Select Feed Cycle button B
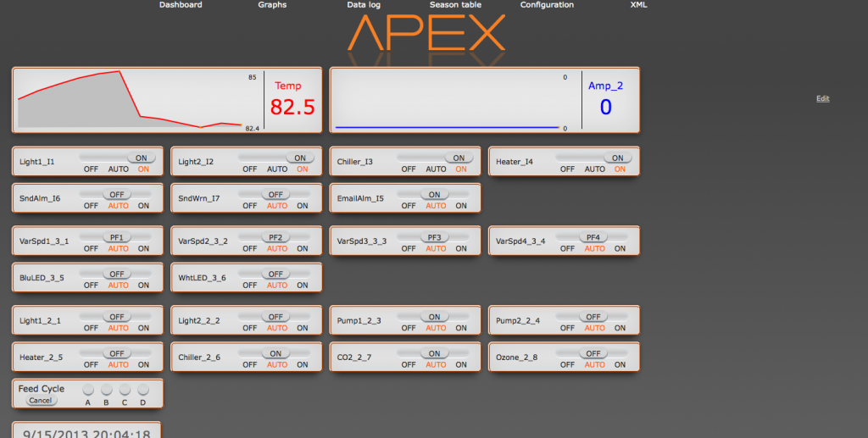Screen dimensions: 868x438 pos(107,390)
